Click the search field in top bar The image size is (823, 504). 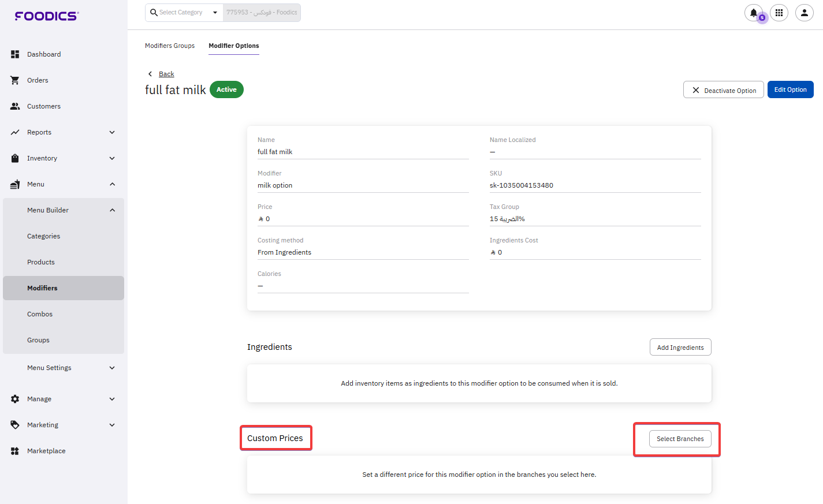point(262,13)
